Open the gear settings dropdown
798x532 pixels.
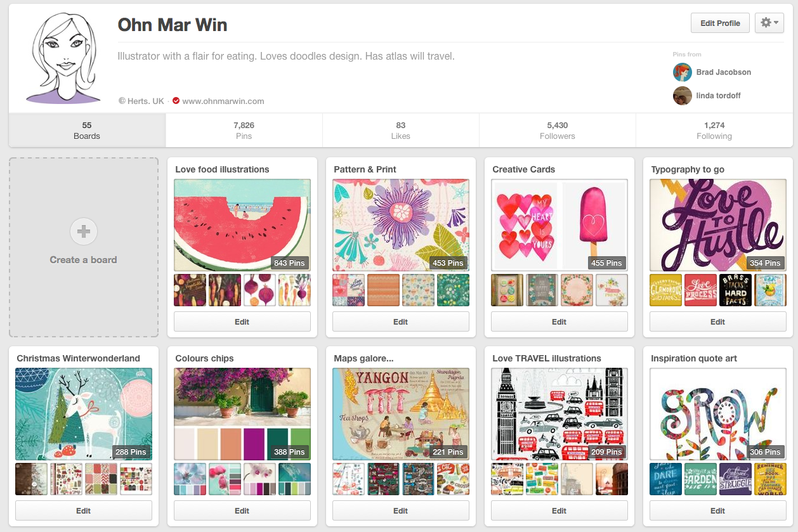(x=769, y=23)
